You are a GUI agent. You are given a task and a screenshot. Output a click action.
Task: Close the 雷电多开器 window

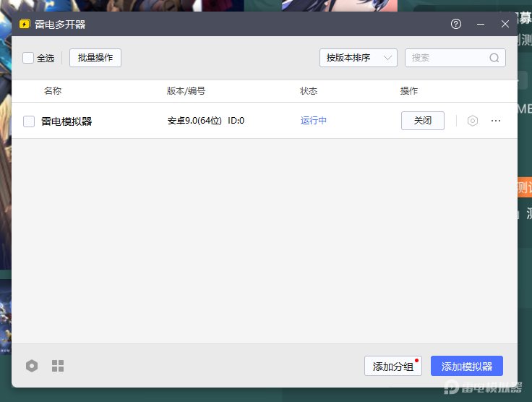pos(505,24)
